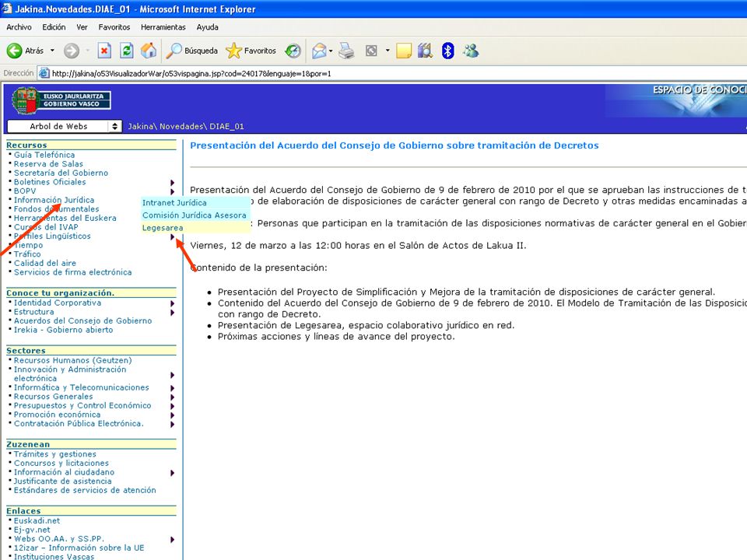Click the yellow note toolbar icon

pos(404,51)
